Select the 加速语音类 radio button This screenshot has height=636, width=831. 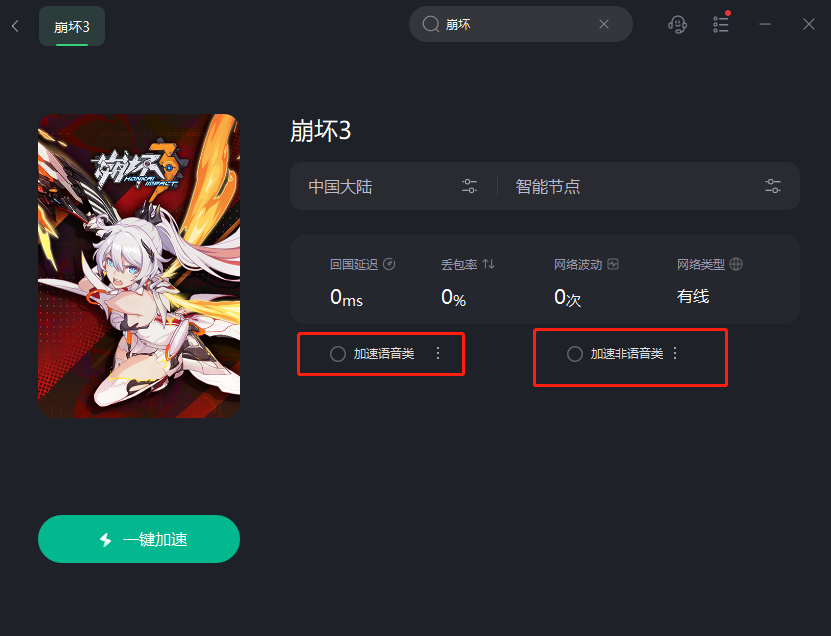click(338, 354)
